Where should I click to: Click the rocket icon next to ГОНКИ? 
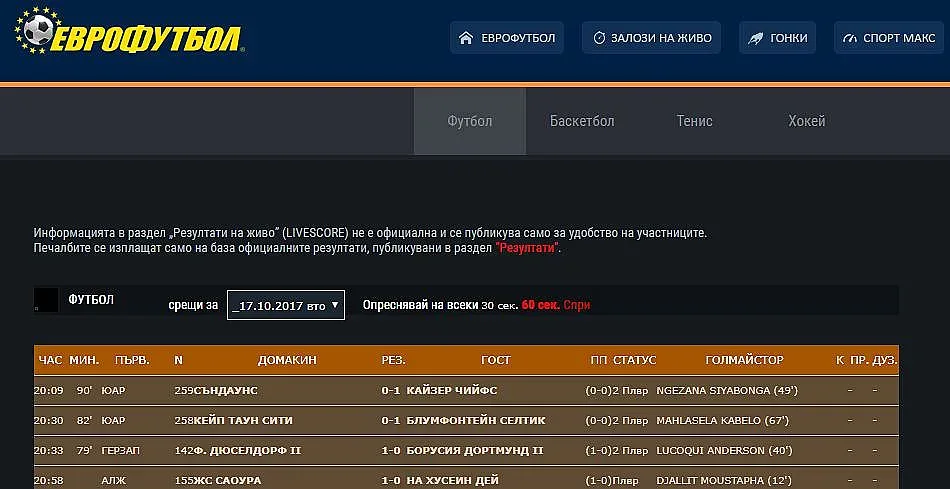click(756, 38)
